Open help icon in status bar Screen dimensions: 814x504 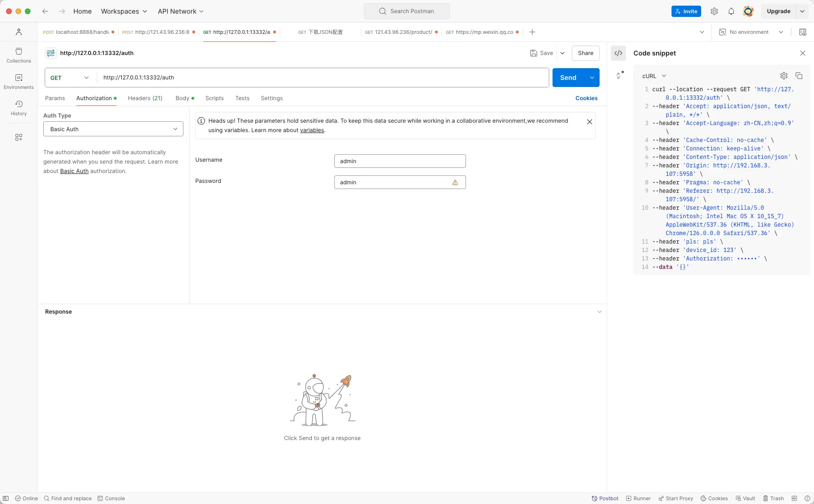[x=807, y=498]
